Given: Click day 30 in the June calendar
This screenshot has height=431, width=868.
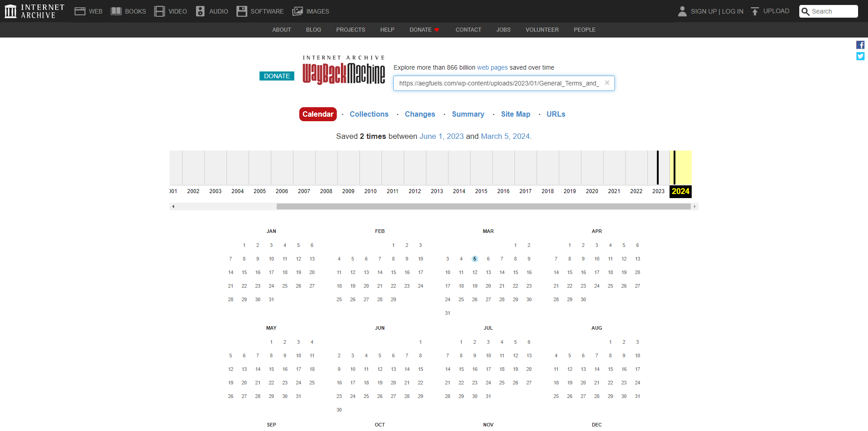Looking at the screenshot, I should click(339, 410).
